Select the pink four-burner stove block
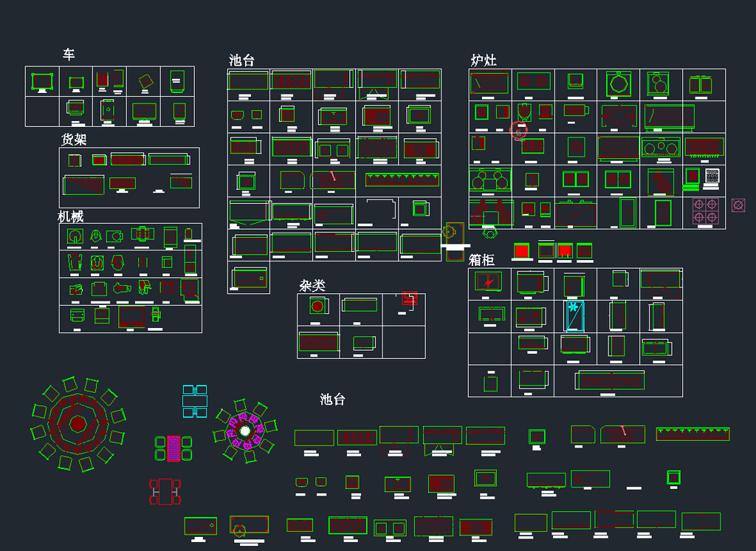This screenshot has height=551, width=756. 704,211
